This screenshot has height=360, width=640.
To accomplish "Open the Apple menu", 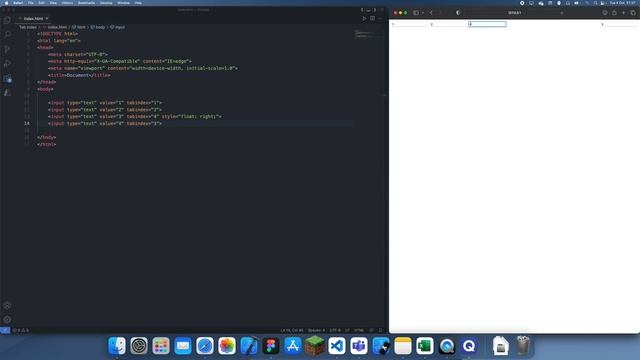I will pyautogui.click(x=6, y=3).
